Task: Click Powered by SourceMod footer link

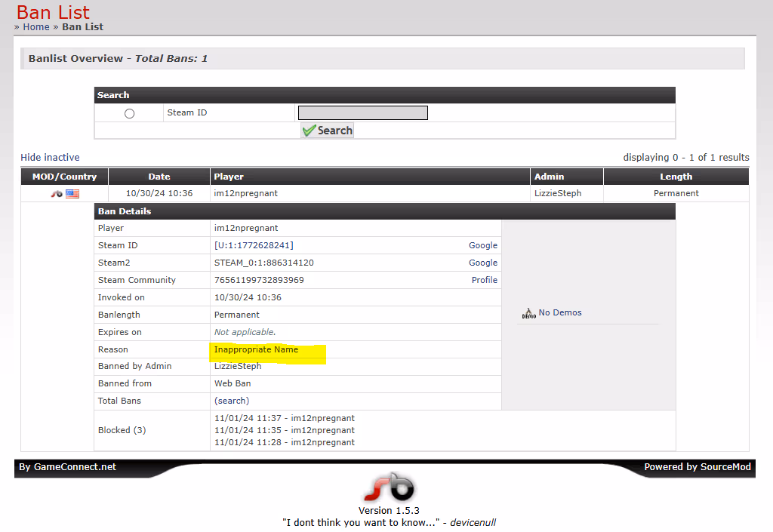Action: pyautogui.click(x=698, y=466)
